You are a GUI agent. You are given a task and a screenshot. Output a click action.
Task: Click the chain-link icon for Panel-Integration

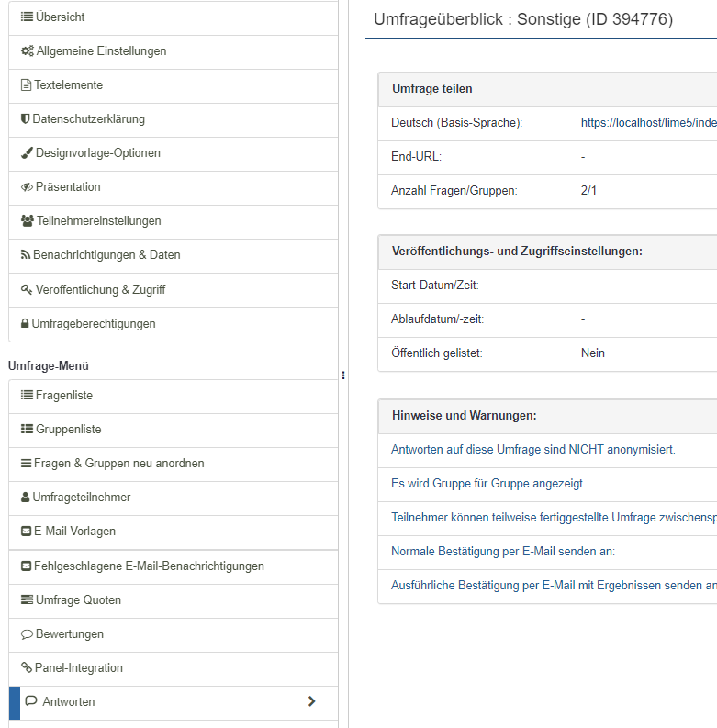(x=27, y=668)
